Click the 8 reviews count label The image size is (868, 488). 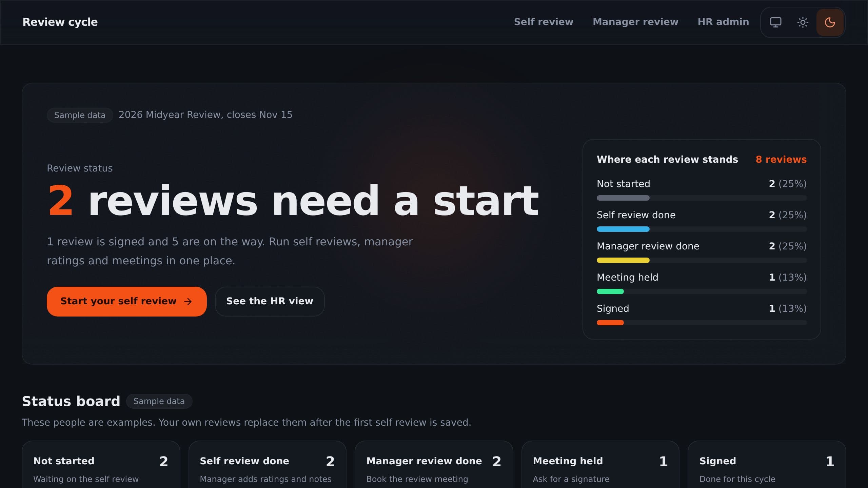781,159
